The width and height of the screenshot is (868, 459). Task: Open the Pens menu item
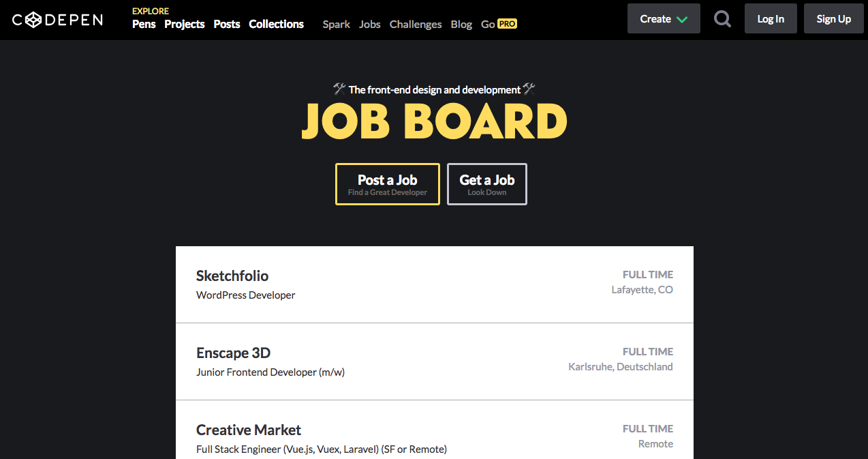(x=144, y=24)
